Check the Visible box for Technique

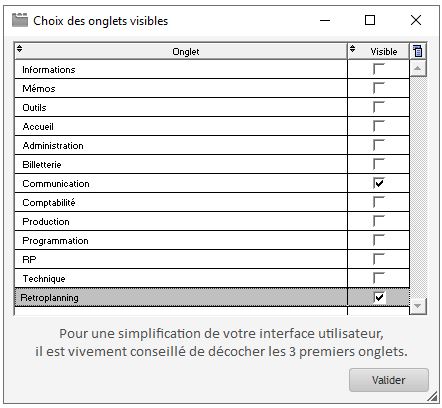379,278
